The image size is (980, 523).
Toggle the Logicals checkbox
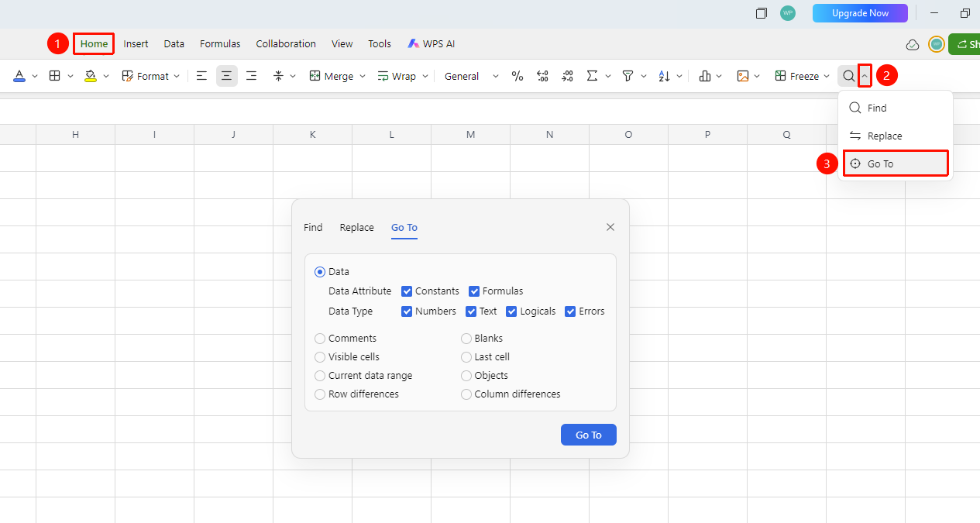click(511, 311)
